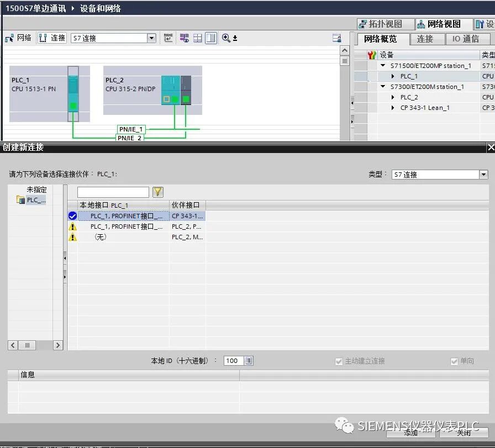The image size is (495, 448).
Task: Switch to 网络视图 (Network view) tab
Action: tap(443, 24)
